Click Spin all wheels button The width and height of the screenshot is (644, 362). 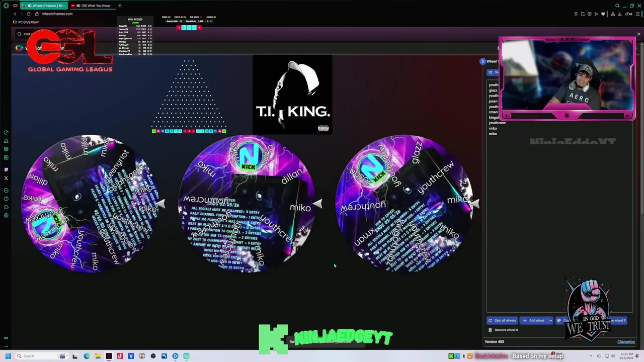tap(502, 320)
